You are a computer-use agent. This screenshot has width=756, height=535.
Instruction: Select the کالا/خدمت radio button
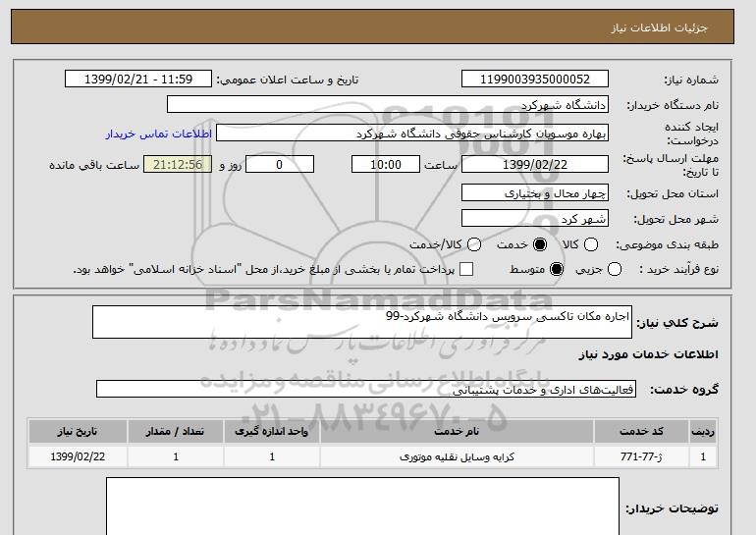coord(474,244)
